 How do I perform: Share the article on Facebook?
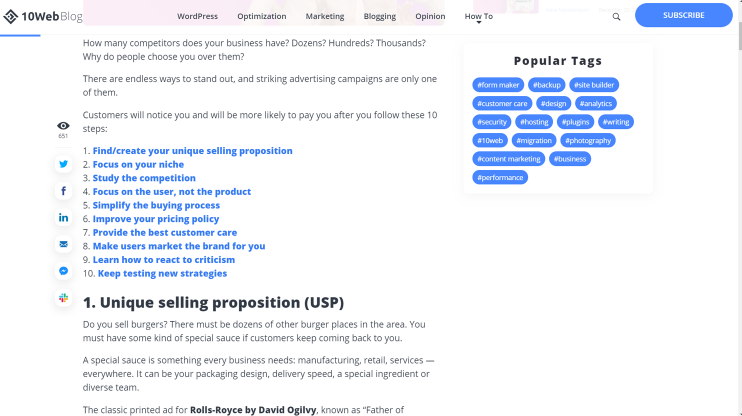point(63,191)
